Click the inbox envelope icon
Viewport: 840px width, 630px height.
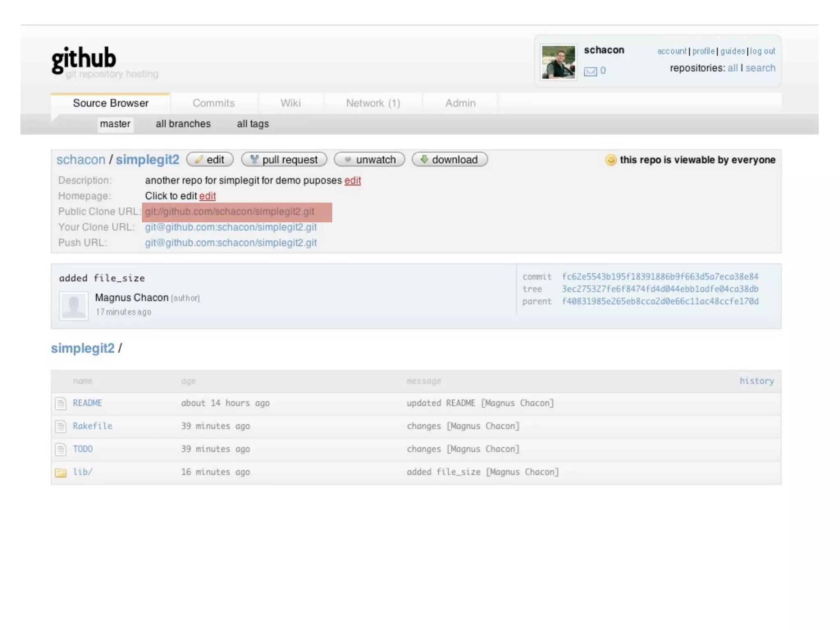[590, 71]
